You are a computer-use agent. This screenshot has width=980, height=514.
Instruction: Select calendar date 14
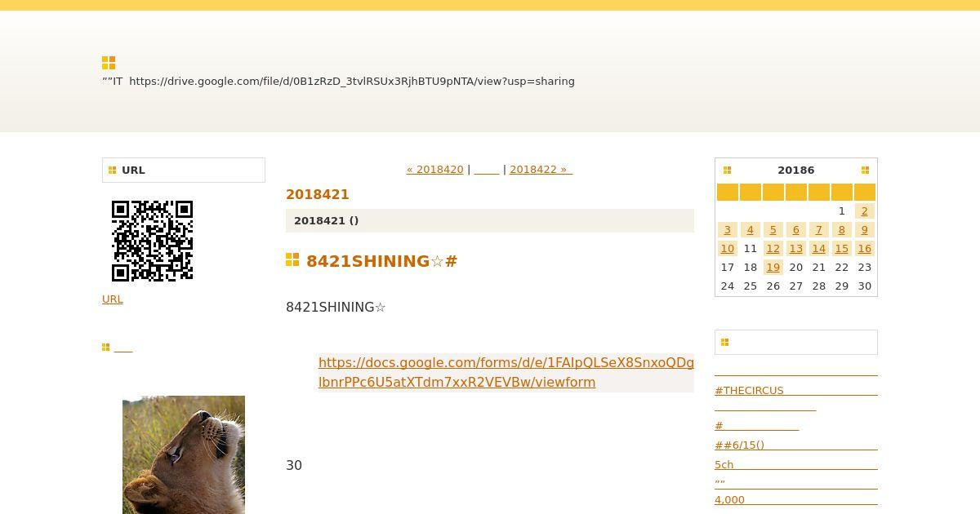[819, 249]
